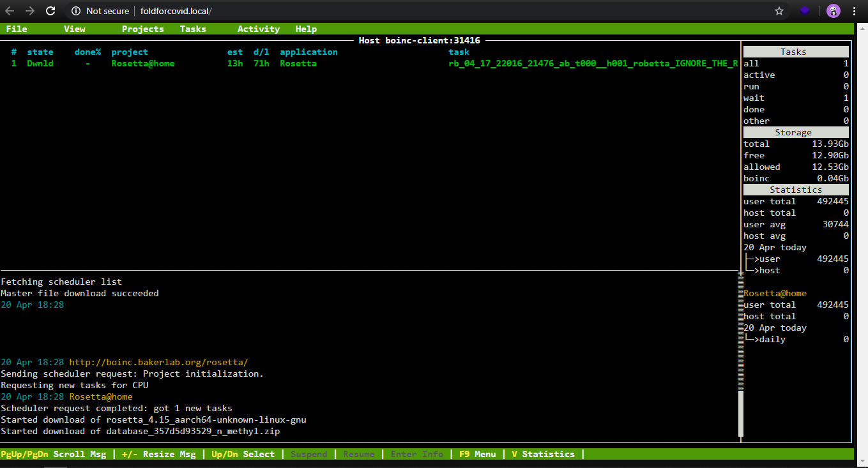Image resolution: width=868 pixels, height=468 pixels.
Task: Click 'Master file download succeeded' message
Action: tap(80, 293)
